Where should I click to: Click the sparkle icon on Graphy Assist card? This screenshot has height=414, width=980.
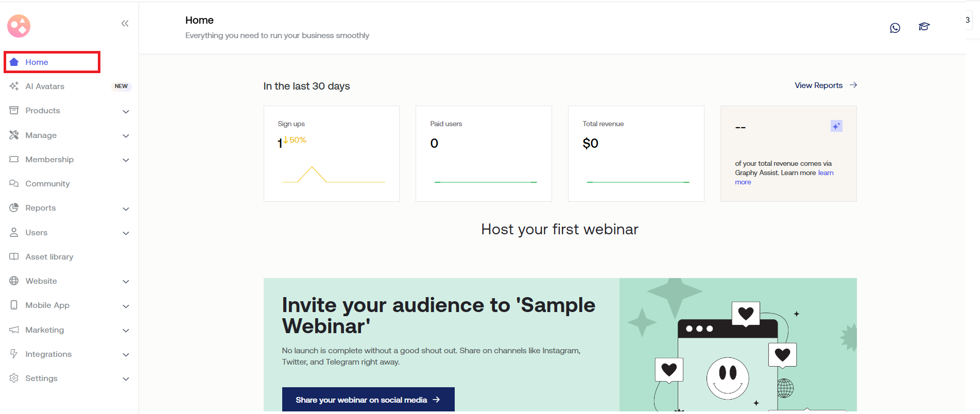pyautogui.click(x=836, y=126)
